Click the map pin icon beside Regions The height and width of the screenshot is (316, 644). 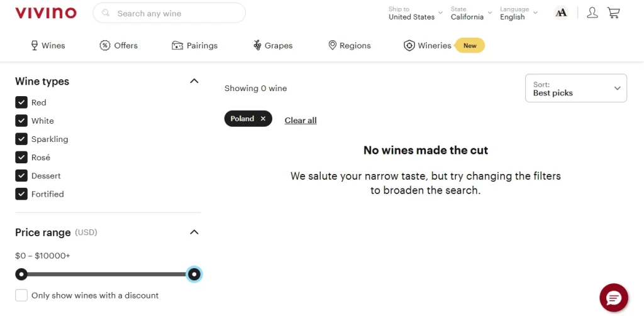tap(333, 46)
